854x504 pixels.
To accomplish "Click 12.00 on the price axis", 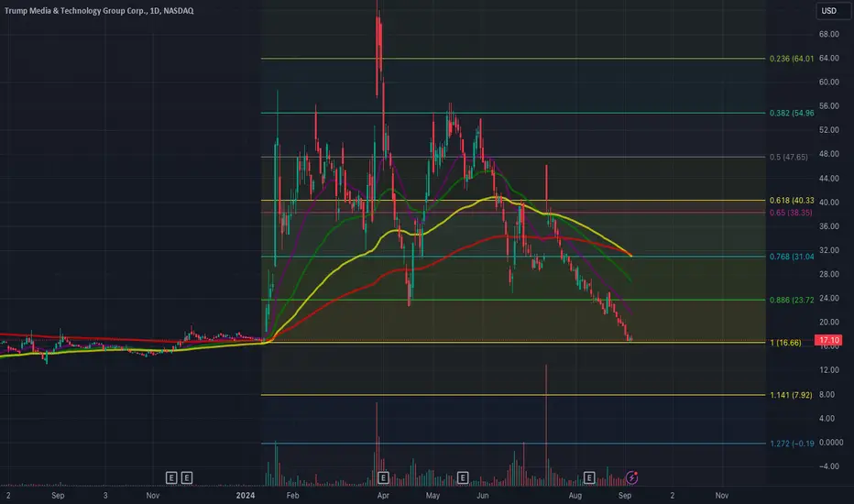I will [x=828, y=370].
